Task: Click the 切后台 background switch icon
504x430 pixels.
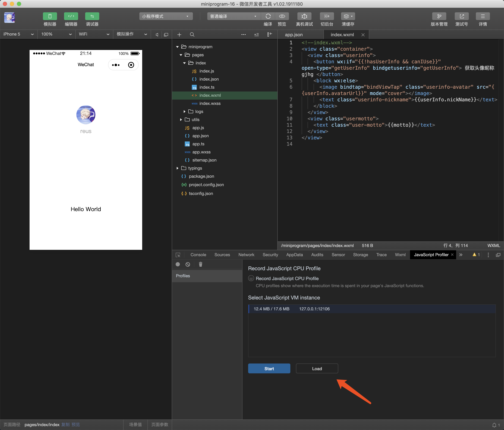Action: click(x=327, y=16)
